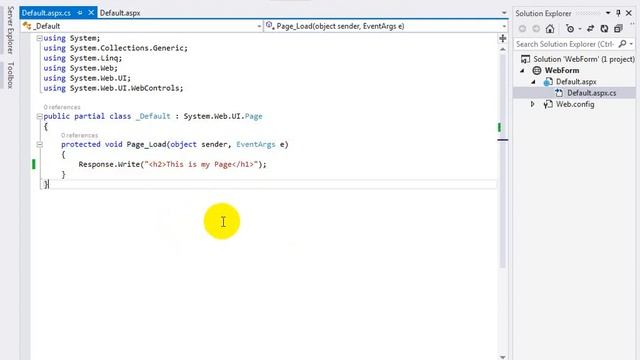Screen dimensions: 640x360
Task: Toggle pin on the Default.aspx.cs tab
Action: pyautogui.click(x=80, y=13)
